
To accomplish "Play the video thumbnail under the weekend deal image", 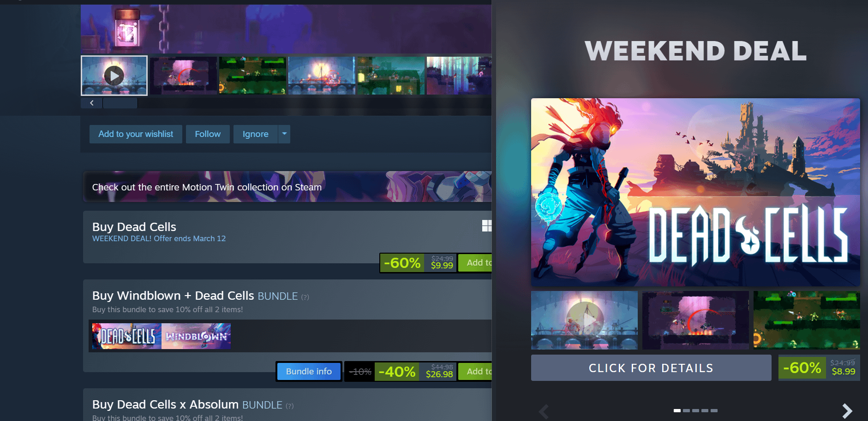I will click(x=584, y=320).
